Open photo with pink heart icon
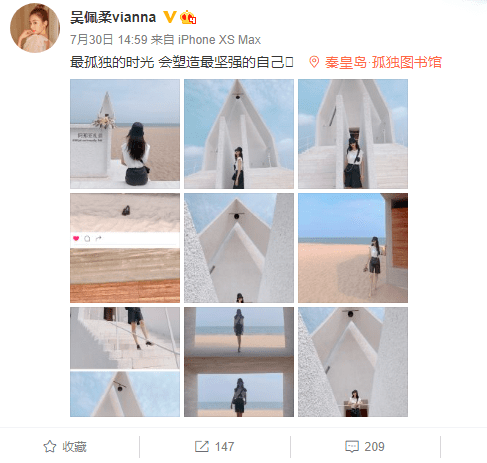This screenshot has width=487, height=463. (125, 248)
